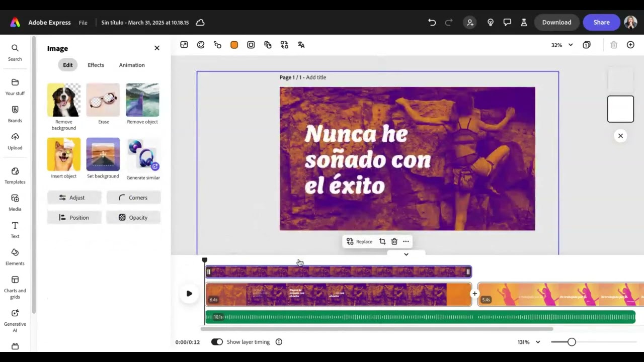The image size is (644, 362).
Task: Open the Upload panel
Action: [x=15, y=141]
